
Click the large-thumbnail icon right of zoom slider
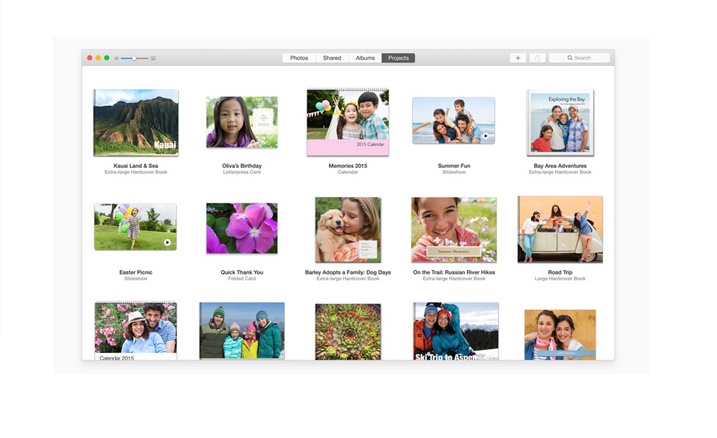click(153, 59)
